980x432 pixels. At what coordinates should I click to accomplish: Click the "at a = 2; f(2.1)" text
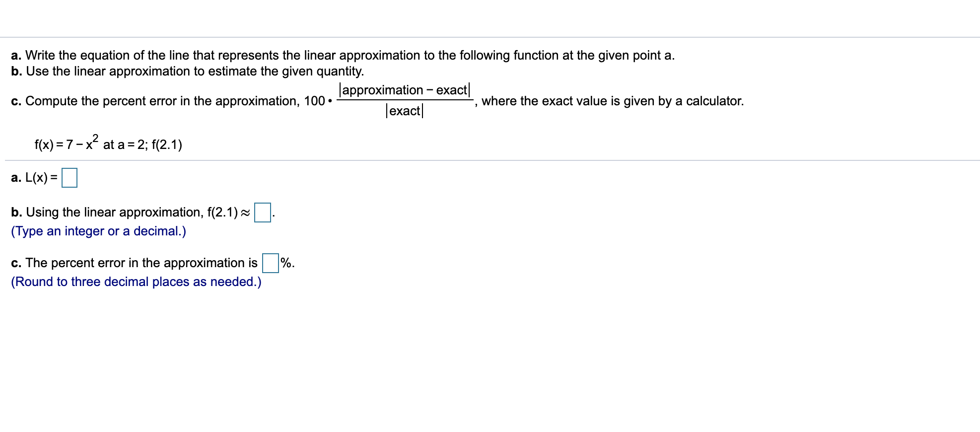pyautogui.click(x=142, y=144)
